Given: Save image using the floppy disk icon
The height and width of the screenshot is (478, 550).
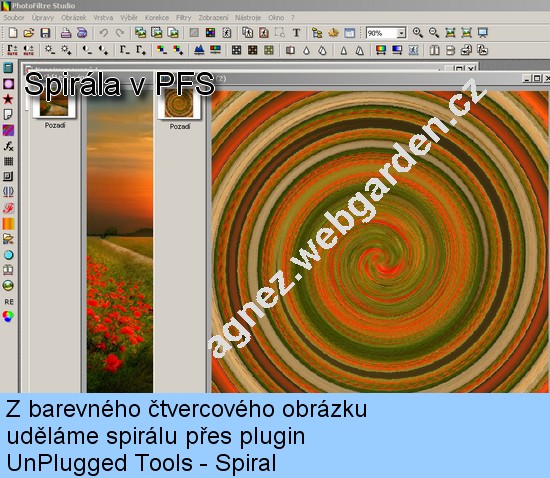Looking at the screenshot, I should (45, 33).
